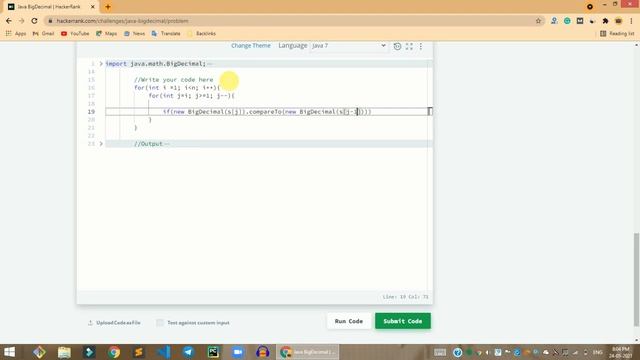This screenshot has width=640, height=360.
Task: Open Google Chrome taskbar icon
Action: pyautogui.click(x=114, y=352)
